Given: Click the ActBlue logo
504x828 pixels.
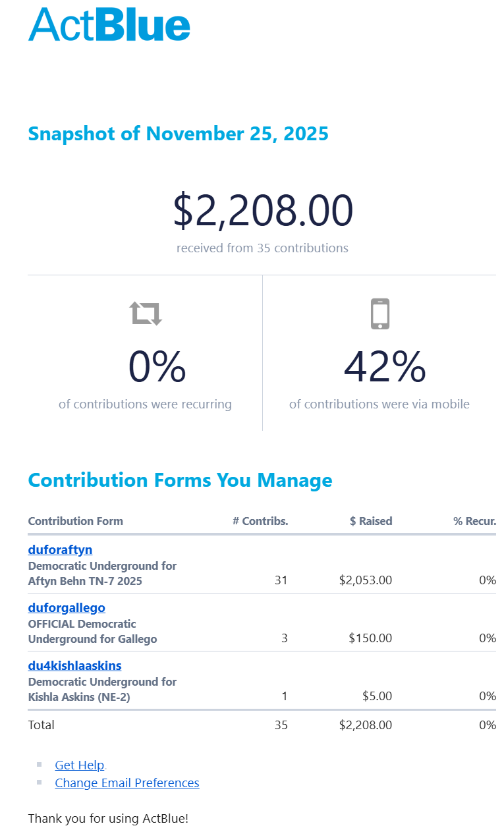Looking at the screenshot, I should click(109, 25).
